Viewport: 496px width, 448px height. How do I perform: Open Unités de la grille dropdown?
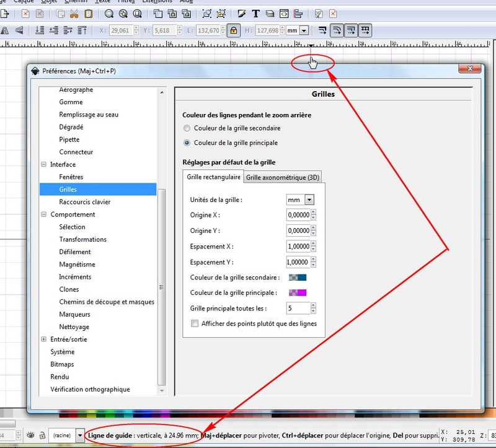point(309,200)
